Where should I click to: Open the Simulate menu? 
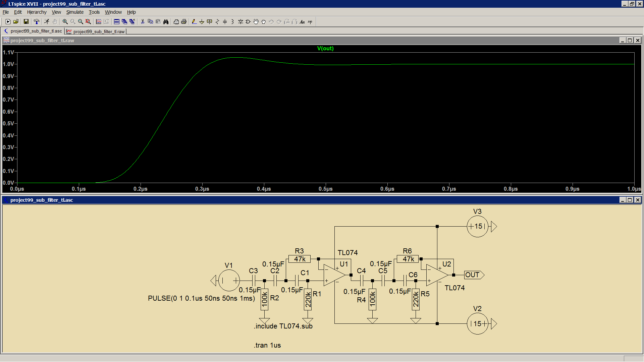(x=75, y=12)
